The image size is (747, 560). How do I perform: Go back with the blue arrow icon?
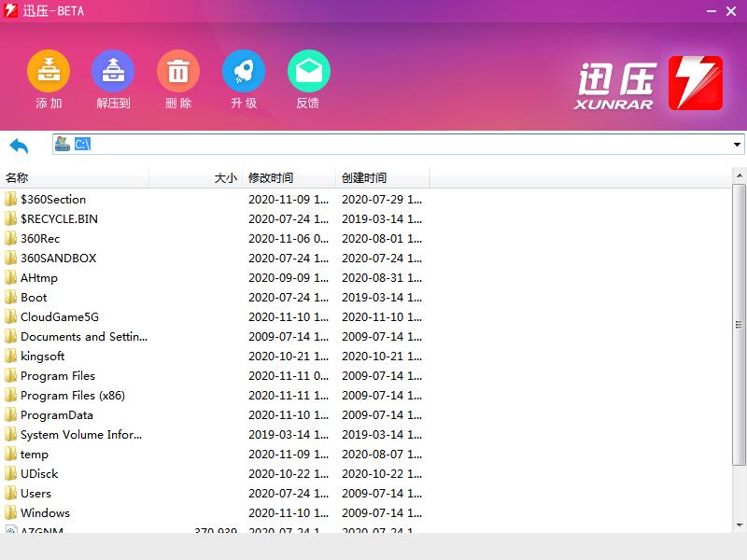pyautogui.click(x=19, y=146)
